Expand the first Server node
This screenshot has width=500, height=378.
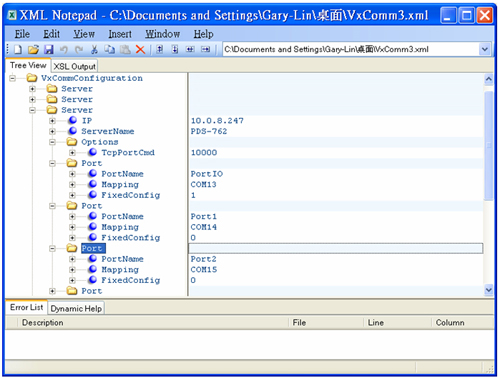[32, 89]
